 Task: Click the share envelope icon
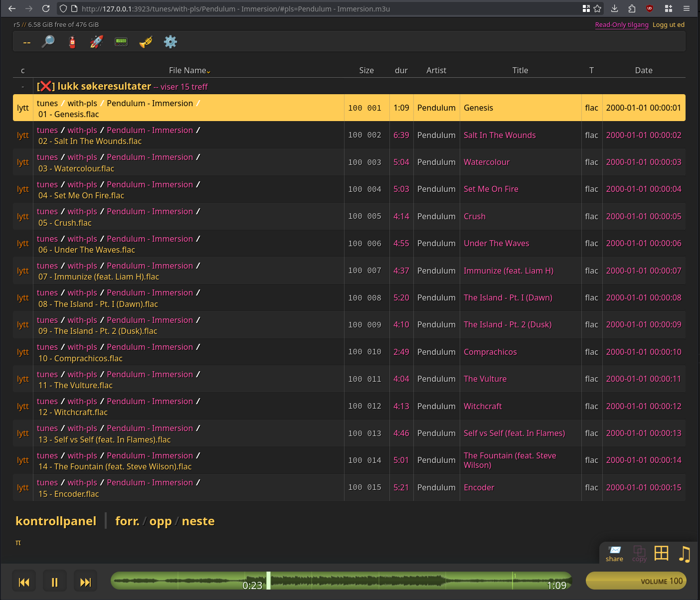614,553
